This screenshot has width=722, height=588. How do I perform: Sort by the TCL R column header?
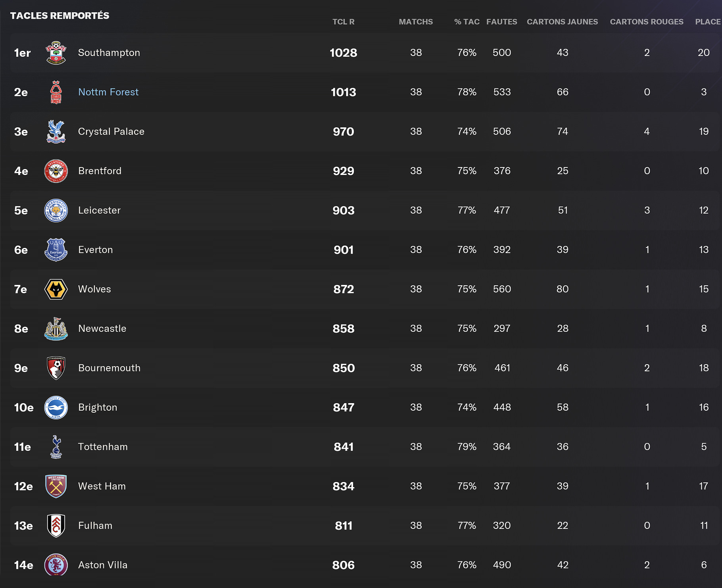coord(344,22)
